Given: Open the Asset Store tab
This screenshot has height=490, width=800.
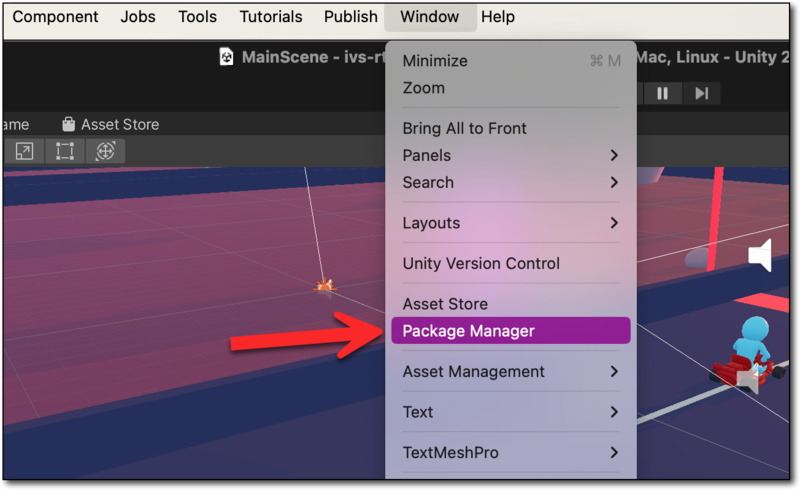Looking at the screenshot, I should tap(119, 125).
